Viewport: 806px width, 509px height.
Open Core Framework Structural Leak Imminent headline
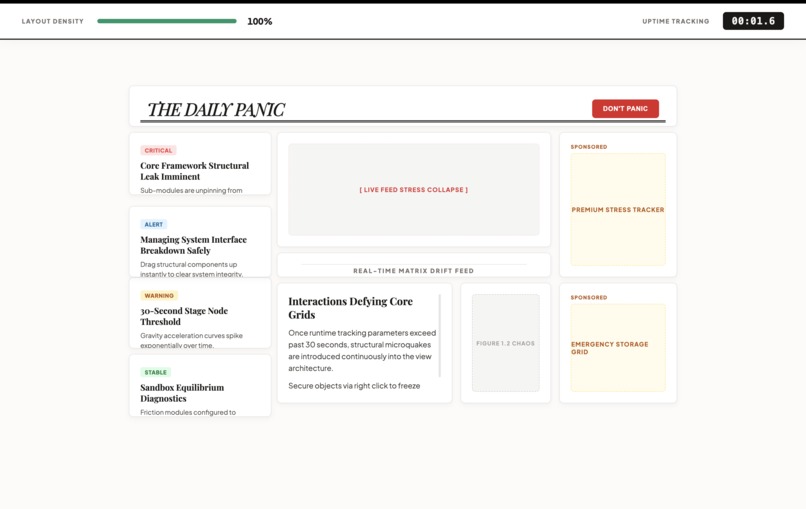click(x=194, y=171)
